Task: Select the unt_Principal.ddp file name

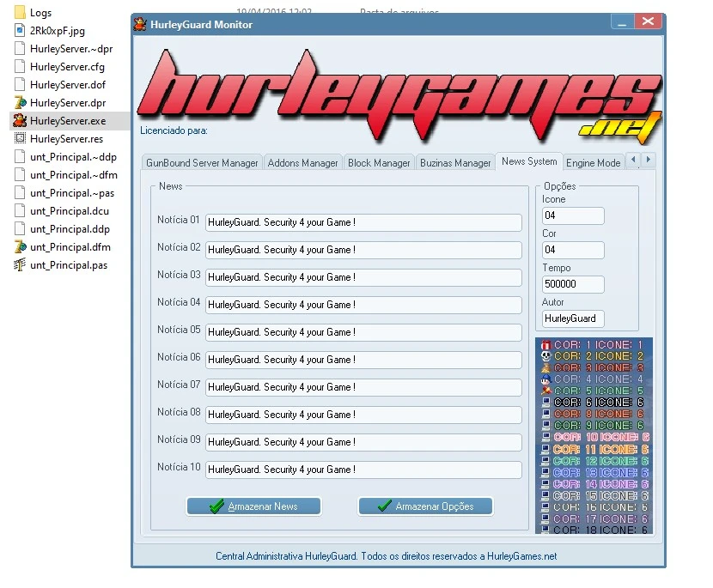Action: (70, 229)
